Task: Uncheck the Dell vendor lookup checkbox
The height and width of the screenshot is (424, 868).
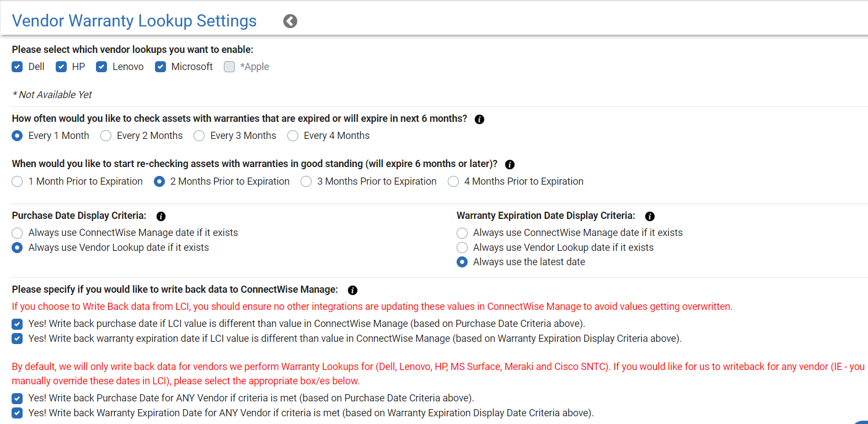Action: 18,67
